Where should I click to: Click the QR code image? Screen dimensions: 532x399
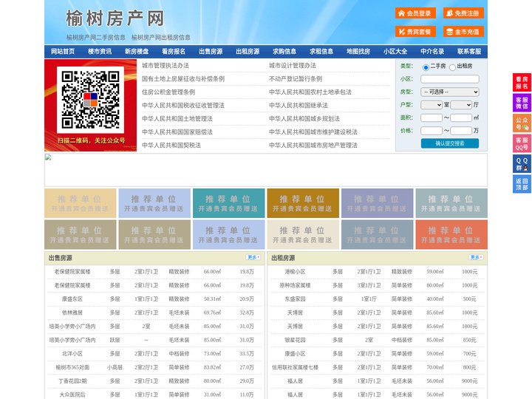pos(90,100)
